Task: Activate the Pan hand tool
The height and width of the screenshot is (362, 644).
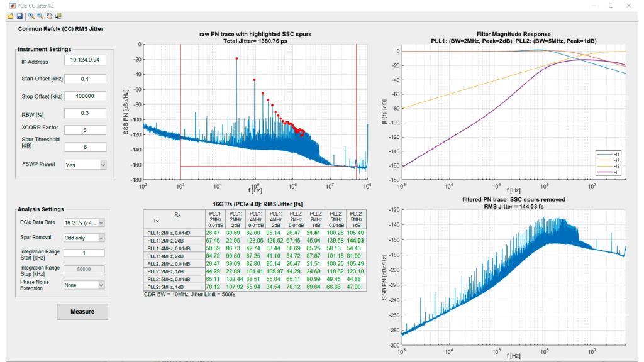Action: click(x=49, y=16)
